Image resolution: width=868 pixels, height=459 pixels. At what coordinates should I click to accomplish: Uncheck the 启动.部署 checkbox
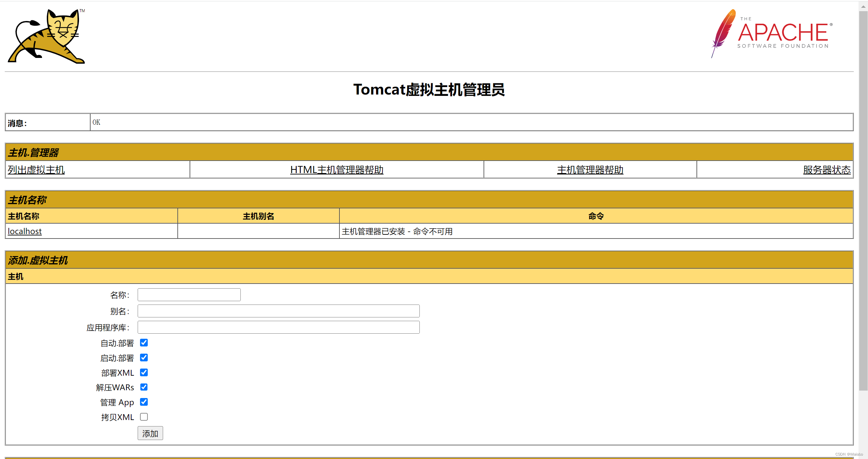click(x=144, y=357)
